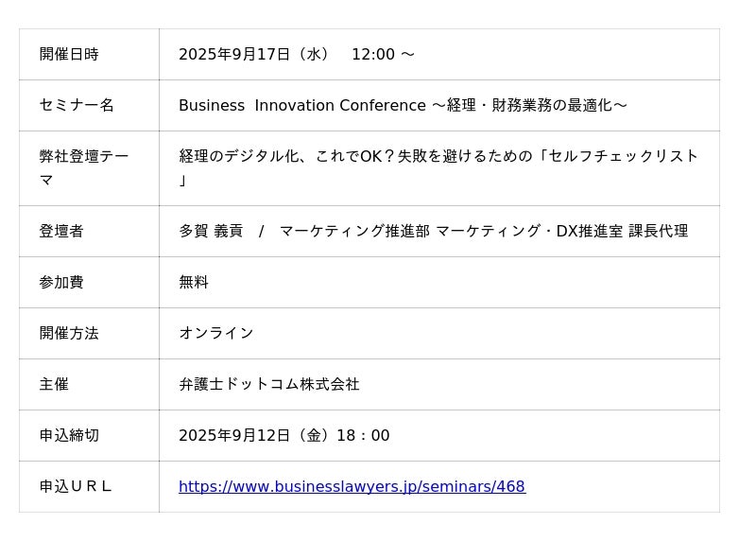Screen dimensions: 756x541
Task: Click the セミナー名 label cell
Action: [77, 105]
